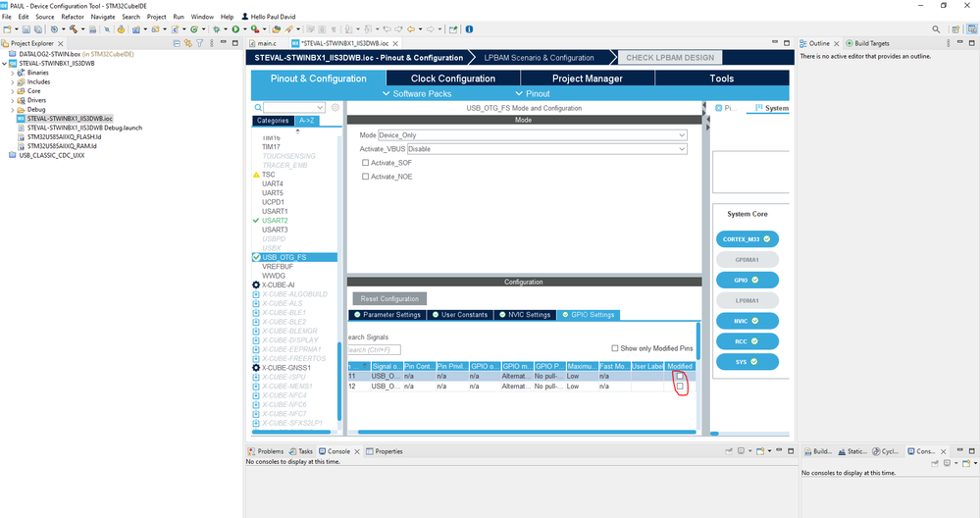Image resolution: width=980 pixels, height=518 pixels.
Task: Click the Reset Configuration button
Action: pyautogui.click(x=389, y=298)
